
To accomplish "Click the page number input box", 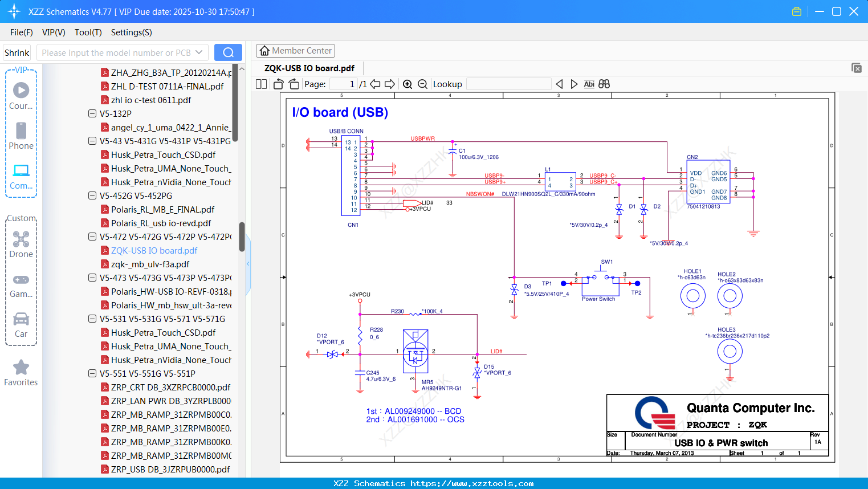I will coord(344,84).
